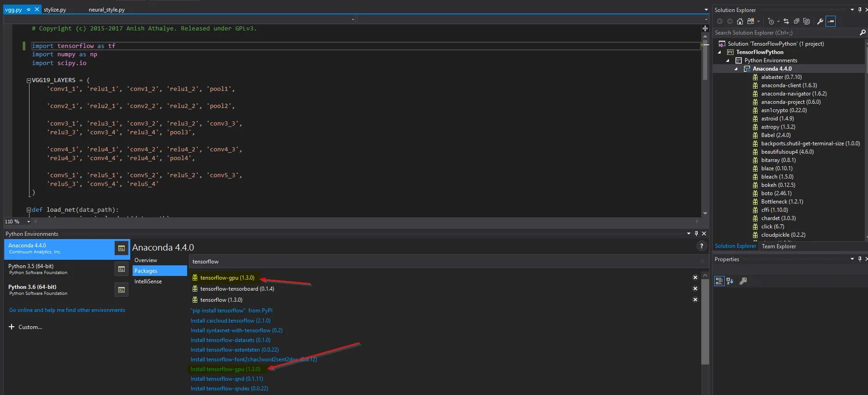The width and height of the screenshot is (868, 395).
Task: Open Solution Explorer window options dropdown
Action: 852,10
